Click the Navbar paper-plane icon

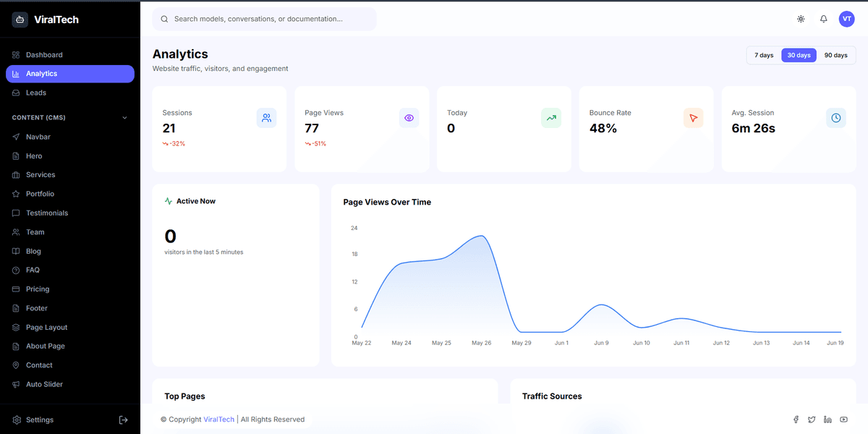(16, 137)
